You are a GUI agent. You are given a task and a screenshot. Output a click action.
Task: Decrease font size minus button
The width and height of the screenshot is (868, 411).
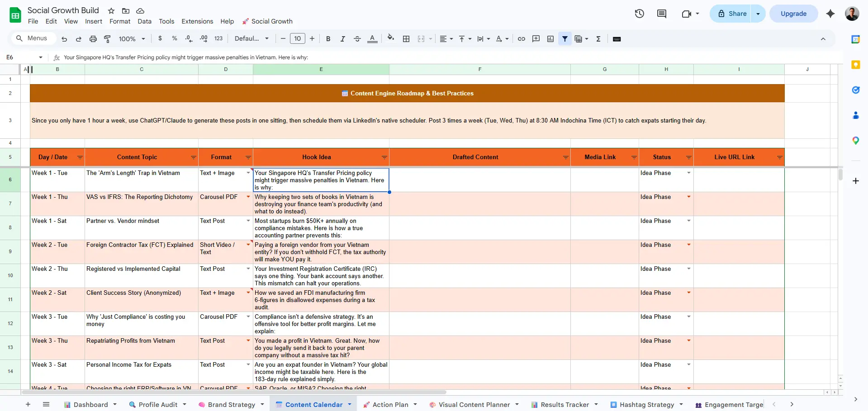(x=283, y=39)
